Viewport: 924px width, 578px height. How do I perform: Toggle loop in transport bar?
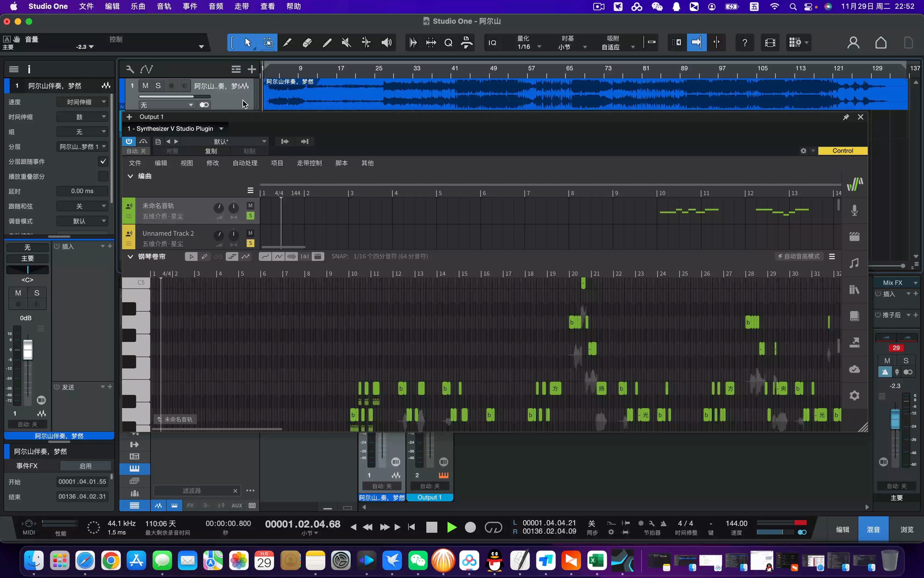[493, 528]
